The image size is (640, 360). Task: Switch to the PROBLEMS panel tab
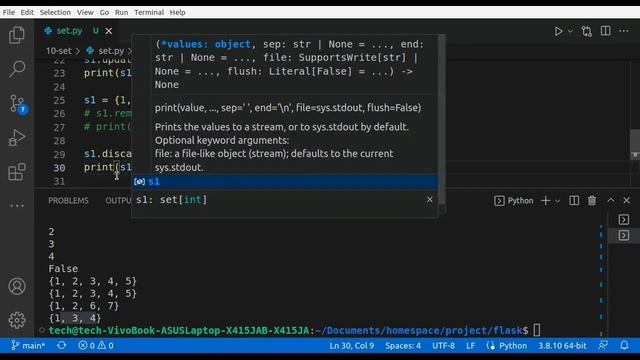pos(68,201)
